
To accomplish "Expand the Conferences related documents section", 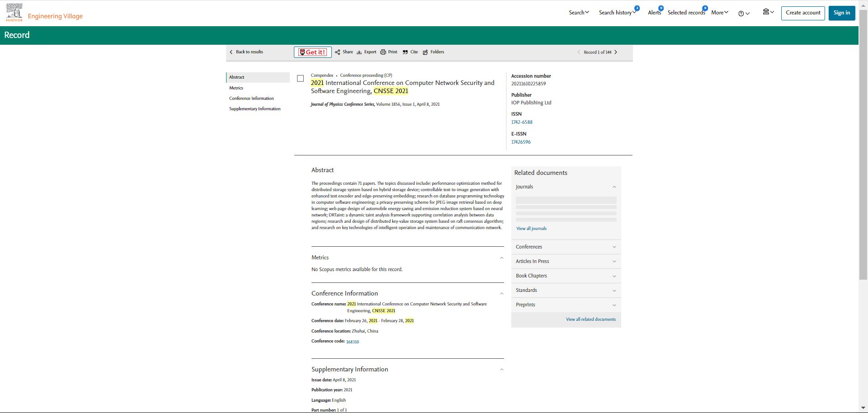I will 566,247.
